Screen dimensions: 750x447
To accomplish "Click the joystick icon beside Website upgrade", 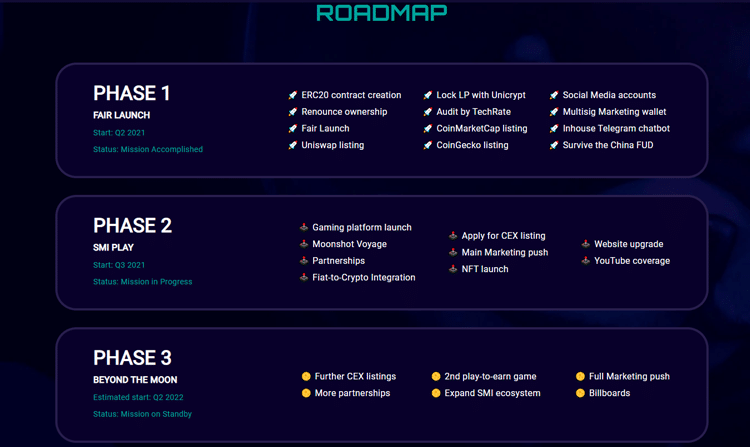I will (585, 244).
